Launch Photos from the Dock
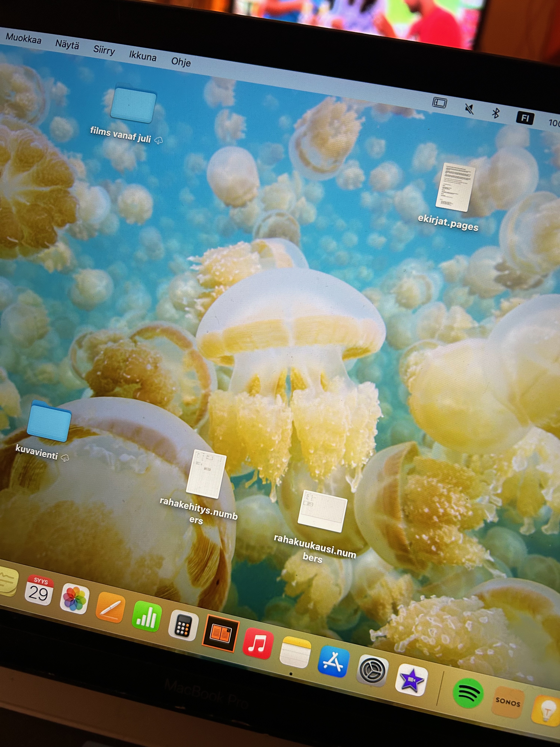Viewport: 560px width, 747px height. click(x=75, y=599)
